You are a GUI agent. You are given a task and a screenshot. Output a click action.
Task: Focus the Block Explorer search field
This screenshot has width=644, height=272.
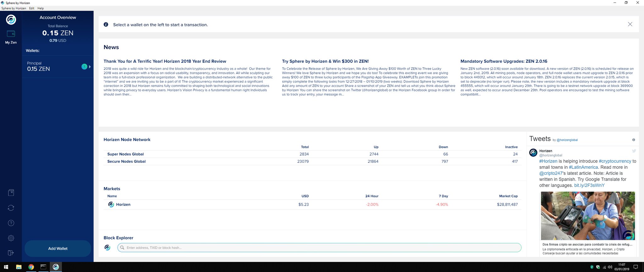coord(319,248)
